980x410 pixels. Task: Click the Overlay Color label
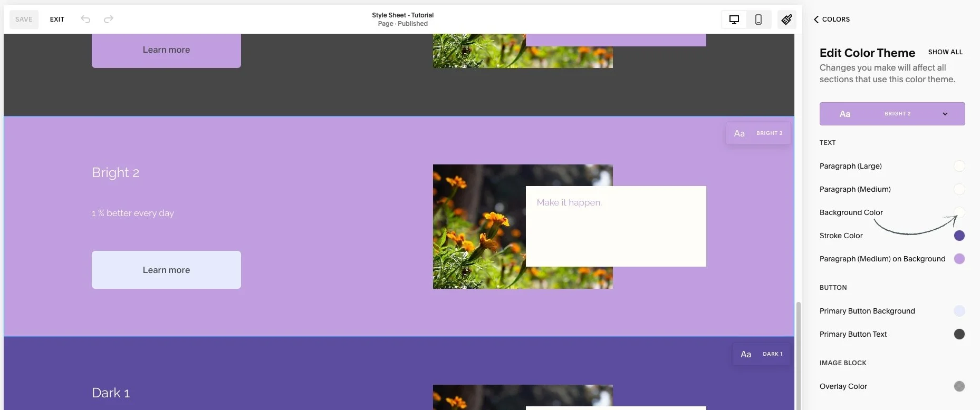[843, 386]
